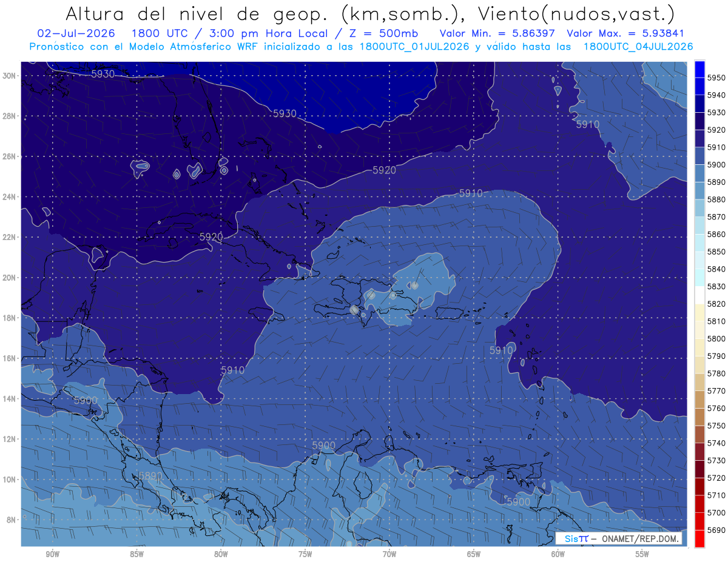Pick the legend band between 5820 and 5830
728x562 pixels.
click(699, 295)
